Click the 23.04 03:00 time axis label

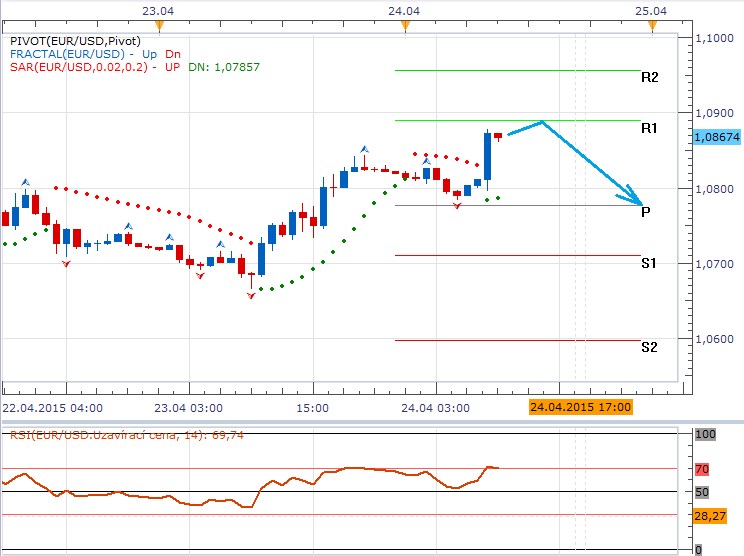click(188, 408)
